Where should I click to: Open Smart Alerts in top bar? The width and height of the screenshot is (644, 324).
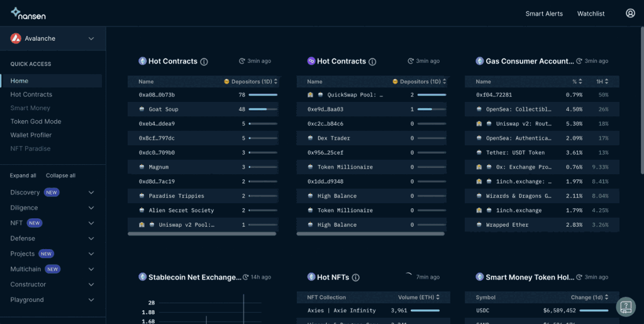point(544,14)
